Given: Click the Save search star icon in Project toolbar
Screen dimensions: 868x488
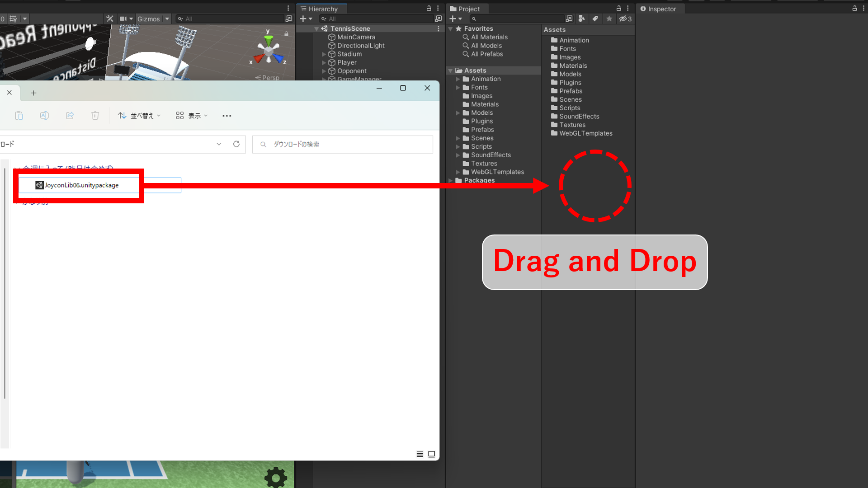Looking at the screenshot, I should point(609,19).
